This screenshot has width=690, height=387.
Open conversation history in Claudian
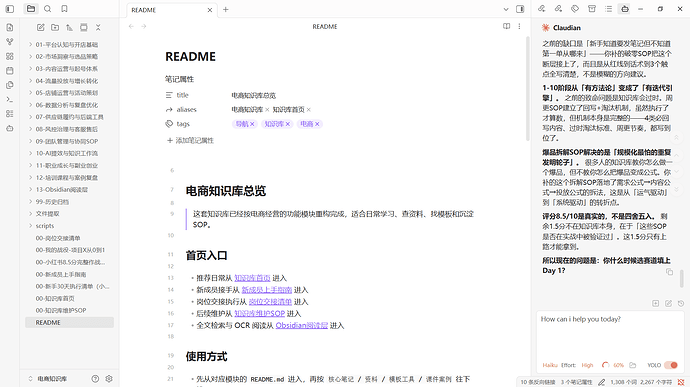681,303
